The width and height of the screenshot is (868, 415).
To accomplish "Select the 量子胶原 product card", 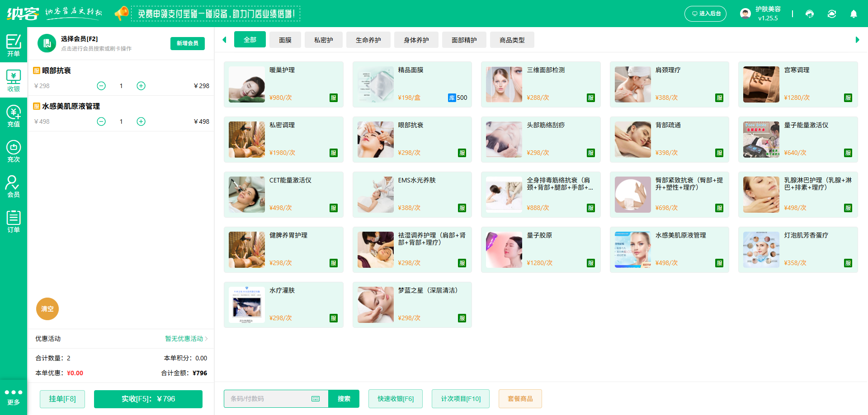I will pos(541,250).
